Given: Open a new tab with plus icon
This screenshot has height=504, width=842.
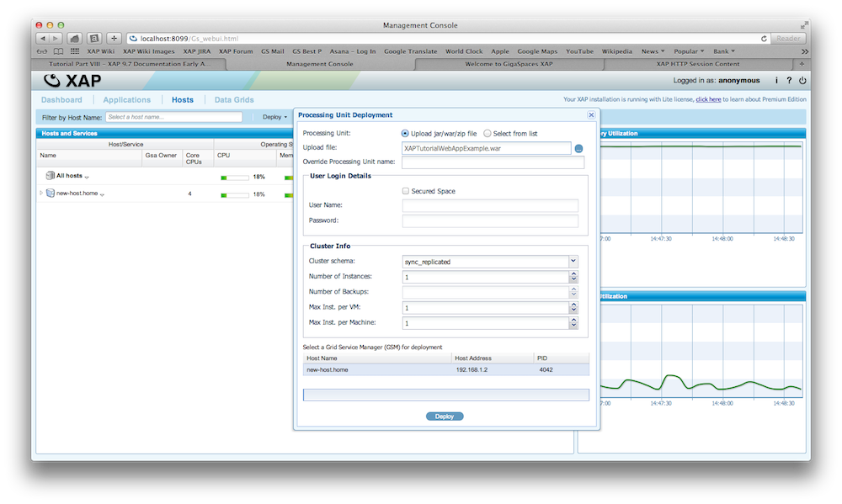Looking at the screenshot, I should (802, 64).
